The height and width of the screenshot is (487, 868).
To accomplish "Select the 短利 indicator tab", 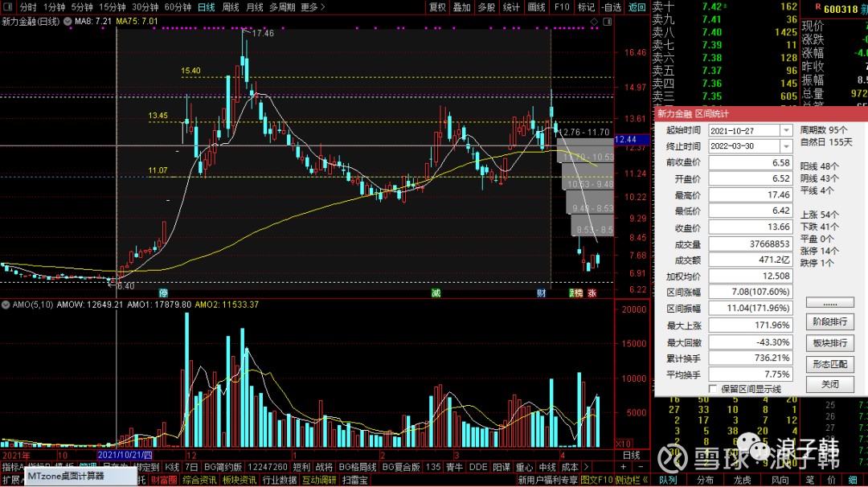I will 301,468.
